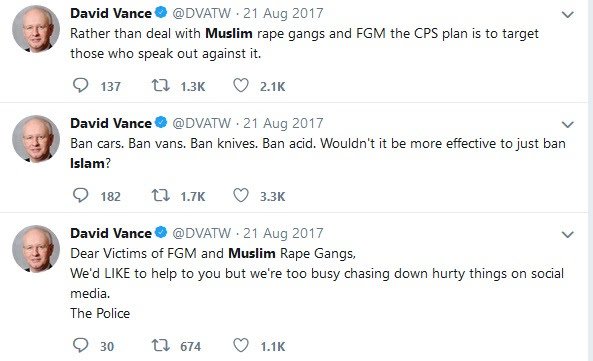The image size is (593, 361).
Task: Retweet the tweet with 1.7K retweets
Action: (x=160, y=195)
